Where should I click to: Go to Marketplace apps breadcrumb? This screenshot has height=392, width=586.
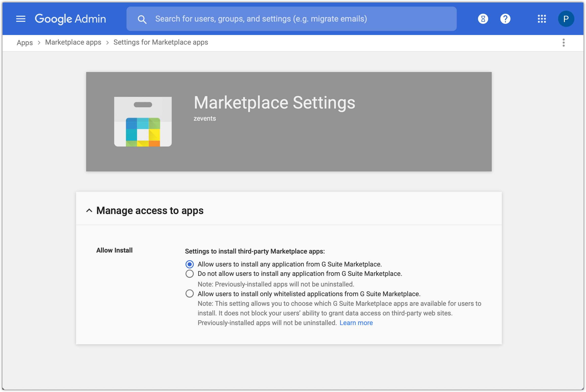click(73, 42)
